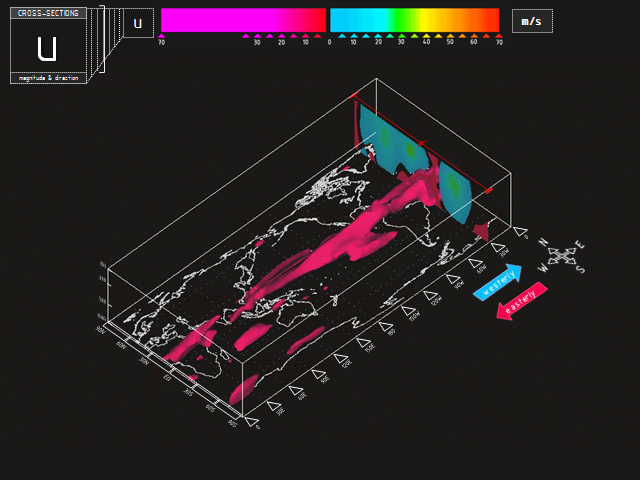Click the magnitude & direction caption
640x480 pixels.
48,78
